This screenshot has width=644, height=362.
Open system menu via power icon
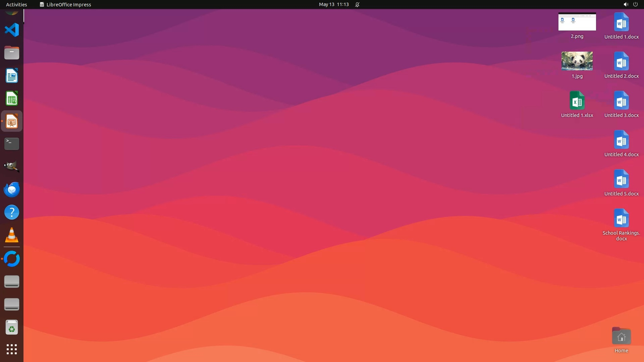(635, 4)
